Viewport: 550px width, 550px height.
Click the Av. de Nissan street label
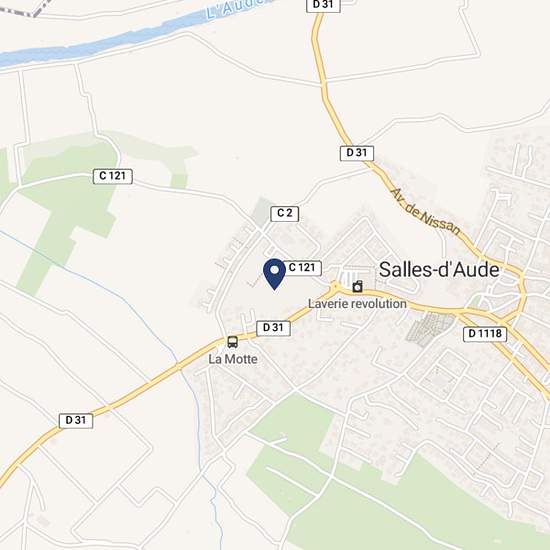[x=425, y=212]
